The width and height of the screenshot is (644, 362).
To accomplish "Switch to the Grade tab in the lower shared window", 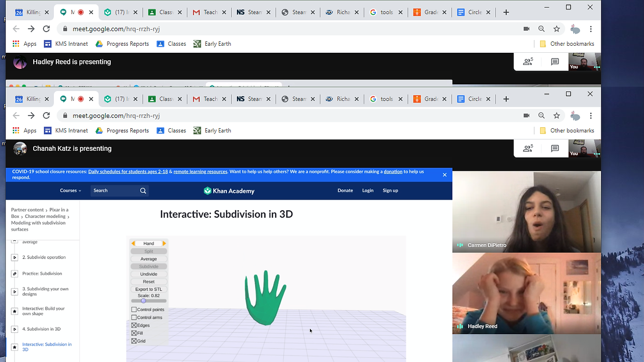I will [431, 99].
